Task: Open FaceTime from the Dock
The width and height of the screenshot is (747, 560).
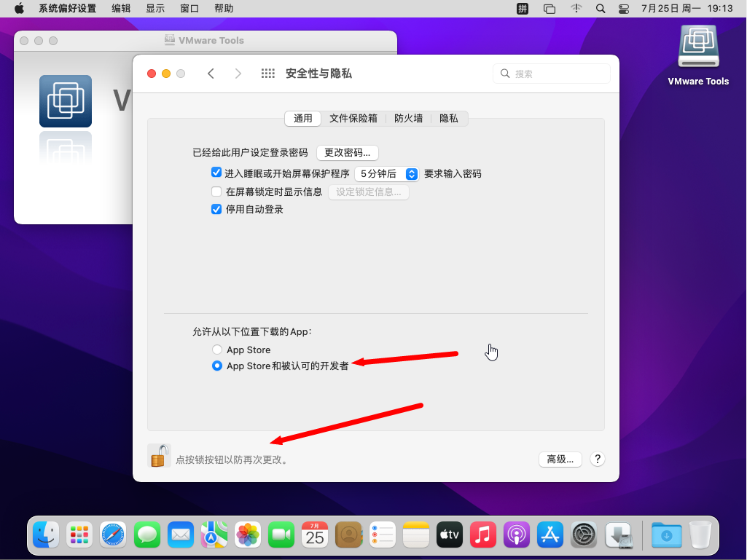Action: (x=281, y=535)
